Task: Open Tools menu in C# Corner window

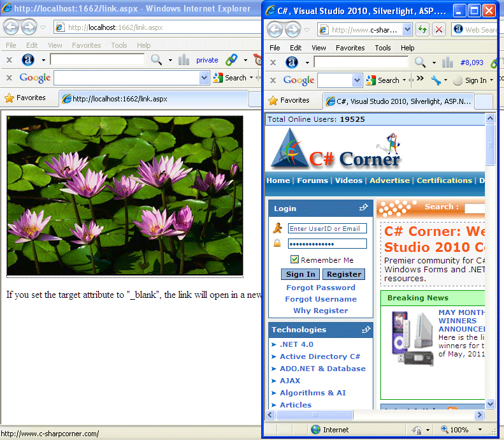Action: tap(382, 48)
